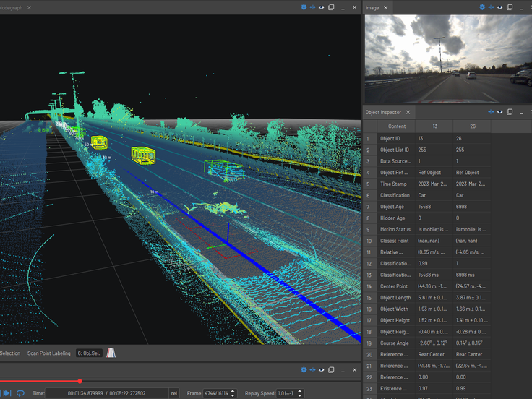532x399 pixels.
Task: Toggle the eye icon in Image panel header
Action: tap(499, 7)
